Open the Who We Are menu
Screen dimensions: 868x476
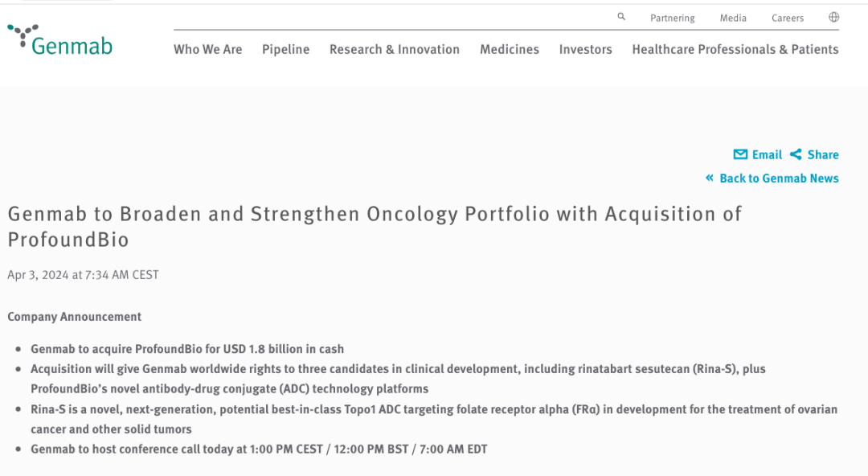(x=207, y=49)
